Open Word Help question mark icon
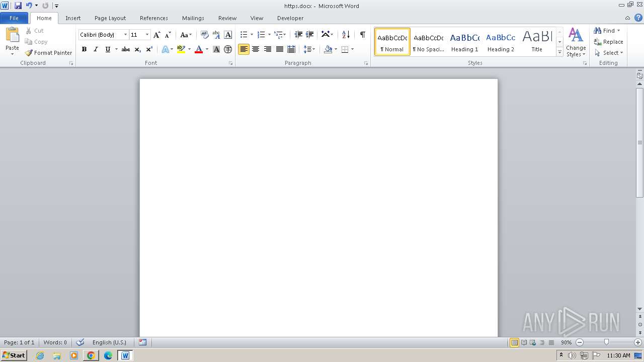 638,18
